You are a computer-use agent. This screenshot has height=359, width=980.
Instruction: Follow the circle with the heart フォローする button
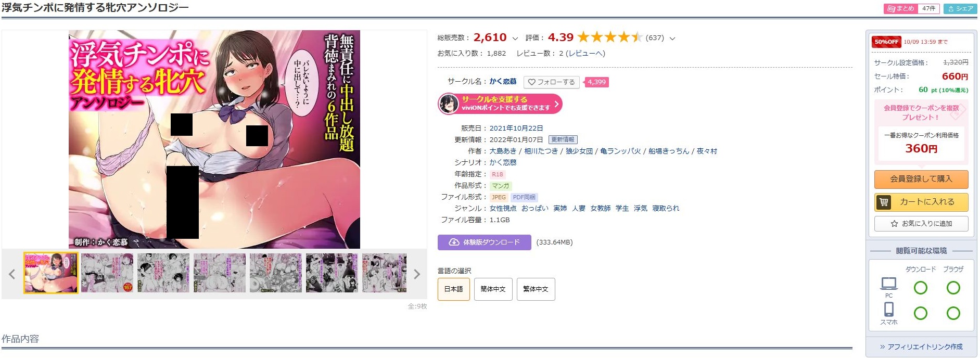[552, 82]
